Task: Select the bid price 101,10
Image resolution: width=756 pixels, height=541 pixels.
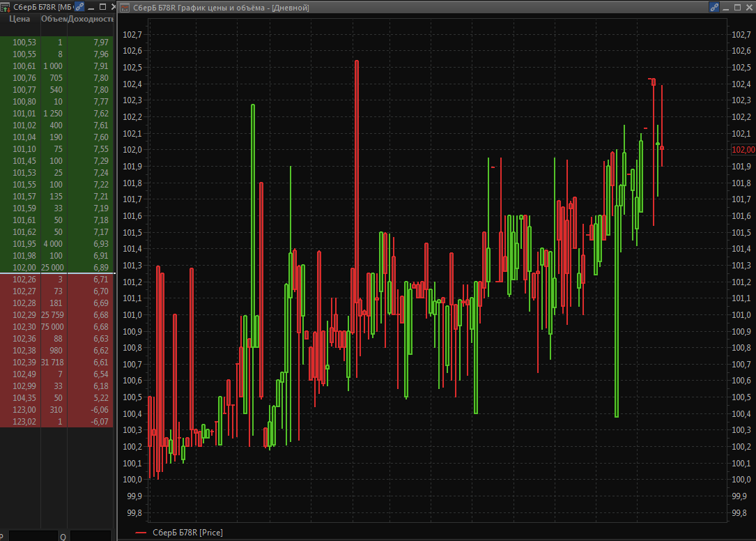Action: click(24, 149)
